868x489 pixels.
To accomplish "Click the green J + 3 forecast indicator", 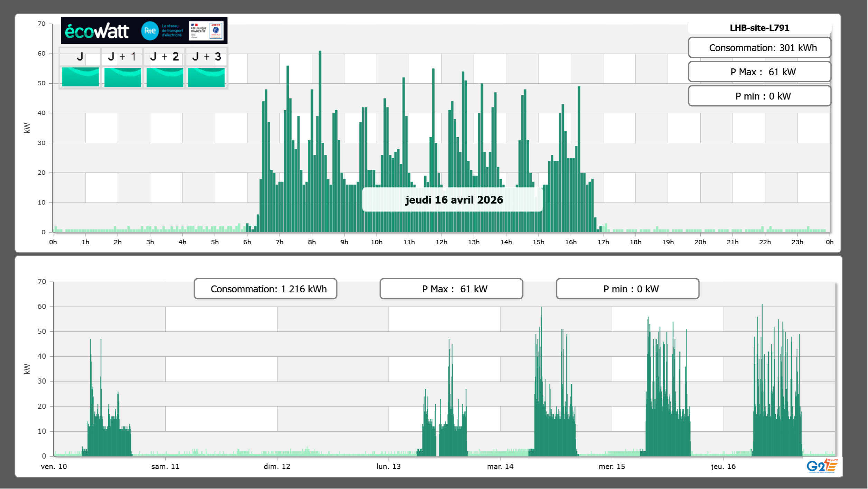I will point(206,77).
